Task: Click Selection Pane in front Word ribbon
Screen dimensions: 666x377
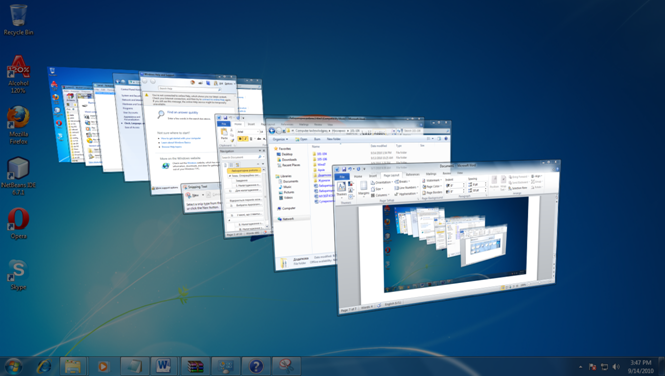Action: (x=519, y=188)
